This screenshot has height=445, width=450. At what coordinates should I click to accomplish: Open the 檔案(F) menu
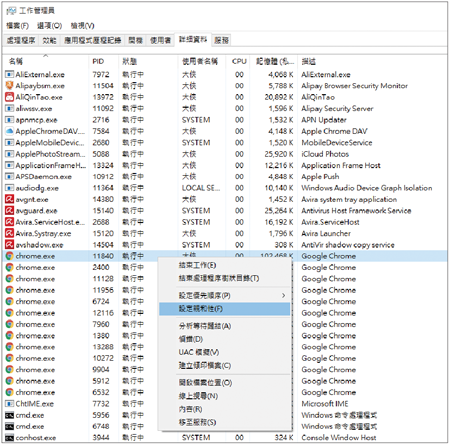coord(17,26)
